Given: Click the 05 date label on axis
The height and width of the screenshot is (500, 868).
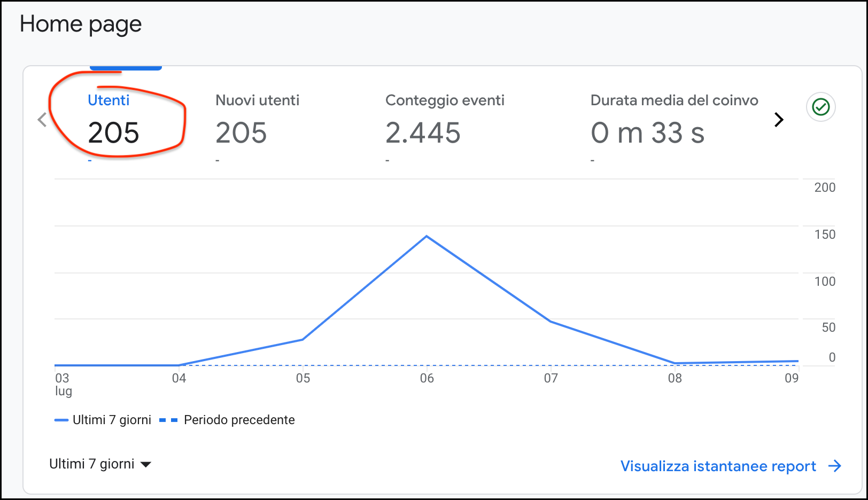Looking at the screenshot, I should 303,378.
